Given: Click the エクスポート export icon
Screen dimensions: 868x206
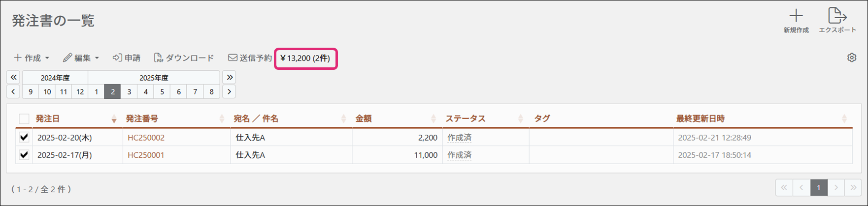Looking at the screenshot, I should (837, 16).
